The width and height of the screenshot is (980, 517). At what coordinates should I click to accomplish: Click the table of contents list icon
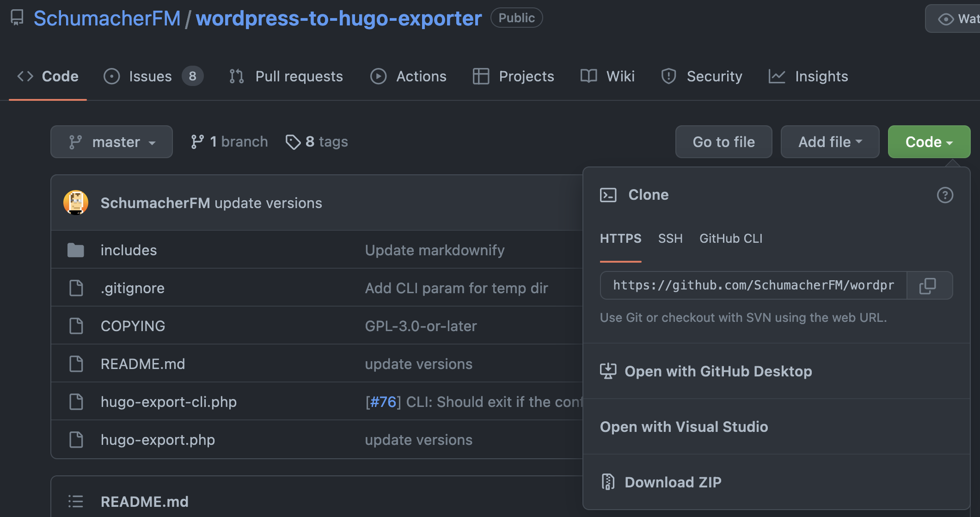76,502
